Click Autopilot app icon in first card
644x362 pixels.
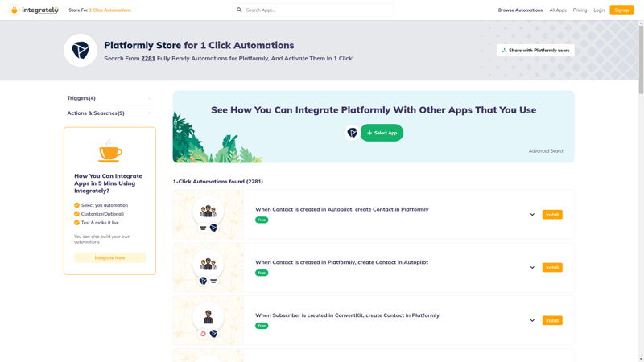203,228
